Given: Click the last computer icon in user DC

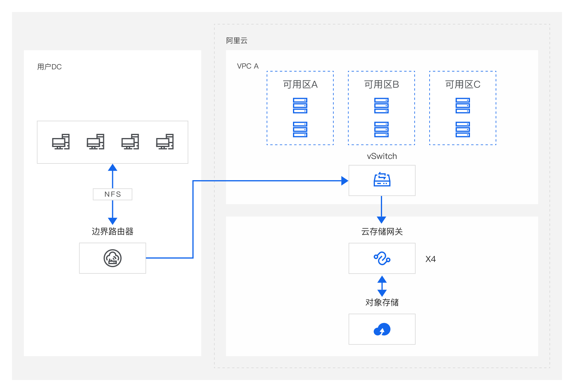Looking at the screenshot, I should coord(165,142).
